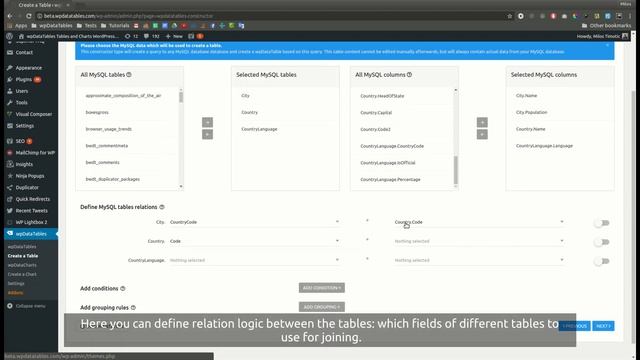Toggle the inner join switch for Country row
This screenshot has height=360, width=640.
pyautogui.click(x=602, y=242)
